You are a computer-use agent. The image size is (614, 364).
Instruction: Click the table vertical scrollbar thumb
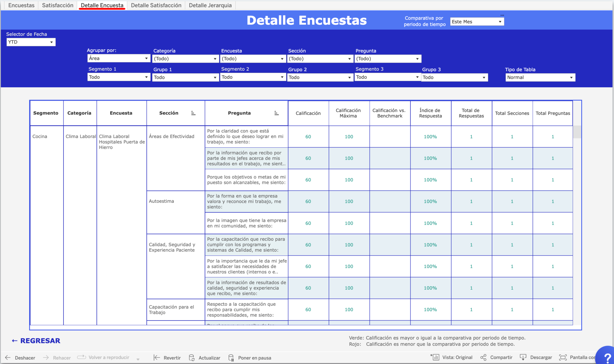pyautogui.click(x=577, y=132)
